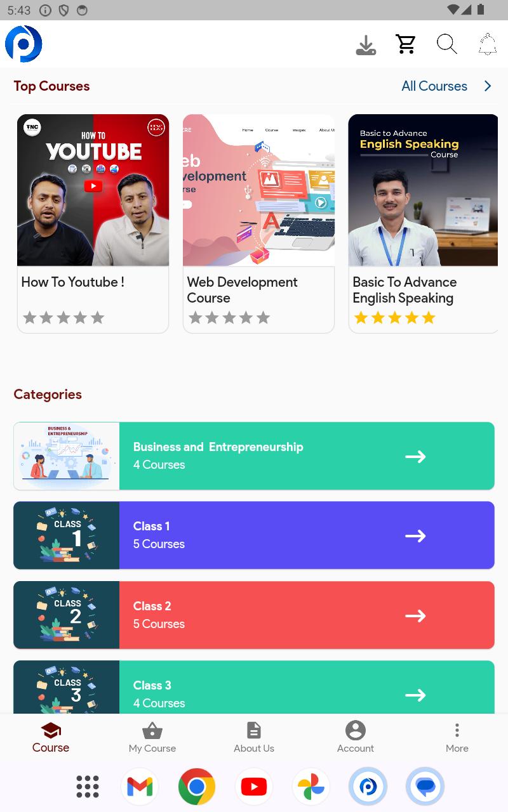Tap the app logo in header
The height and width of the screenshot is (812, 508).
[x=24, y=44]
